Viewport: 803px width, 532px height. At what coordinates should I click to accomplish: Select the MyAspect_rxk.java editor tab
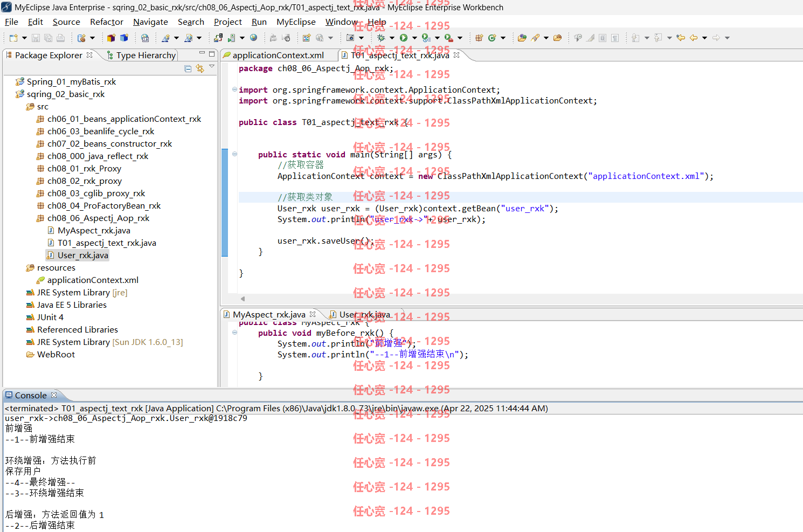[269, 314]
